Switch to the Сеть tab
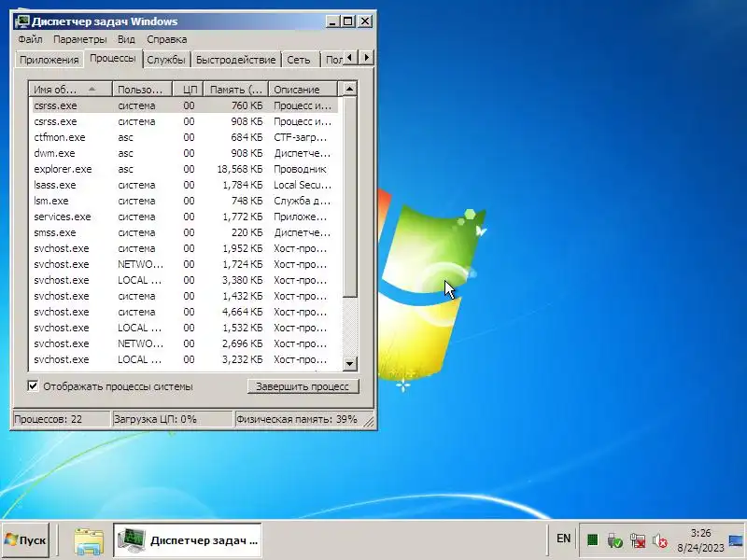This screenshot has width=747, height=560. click(x=299, y=60)
